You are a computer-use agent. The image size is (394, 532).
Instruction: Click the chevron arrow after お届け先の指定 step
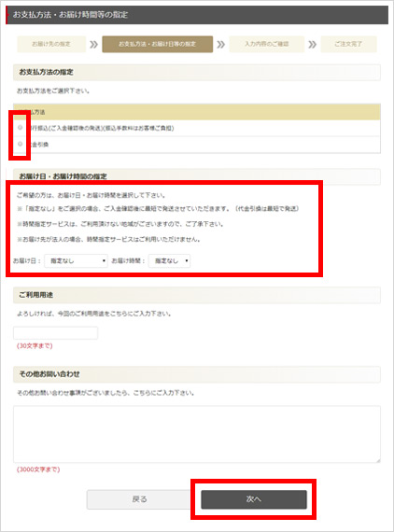pyautogui.click(x=93, y=45)
